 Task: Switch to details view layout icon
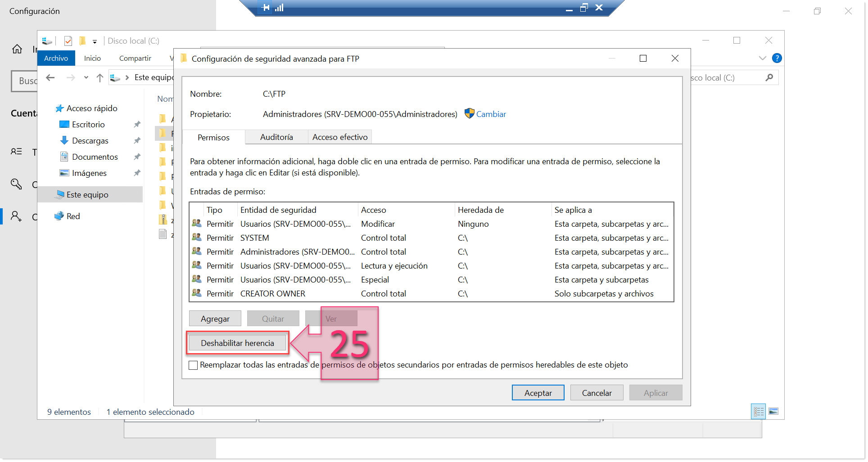pos(759,412)
